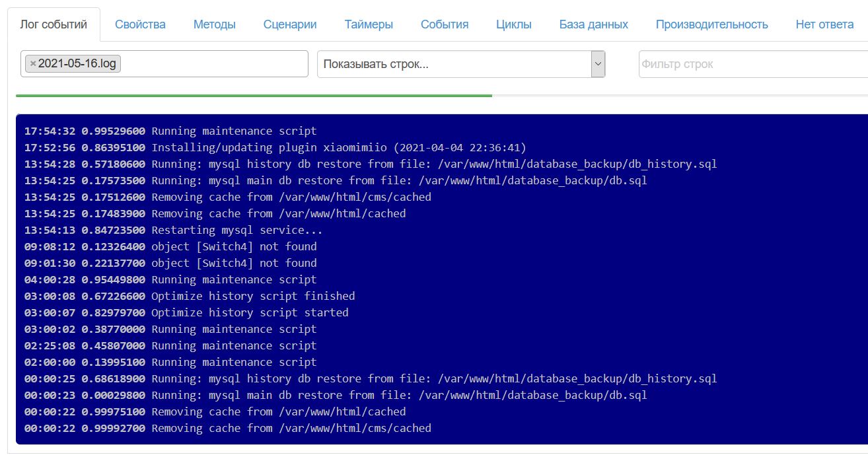Click the xiaomimiio plugin install log line

[x=338, y=147]
